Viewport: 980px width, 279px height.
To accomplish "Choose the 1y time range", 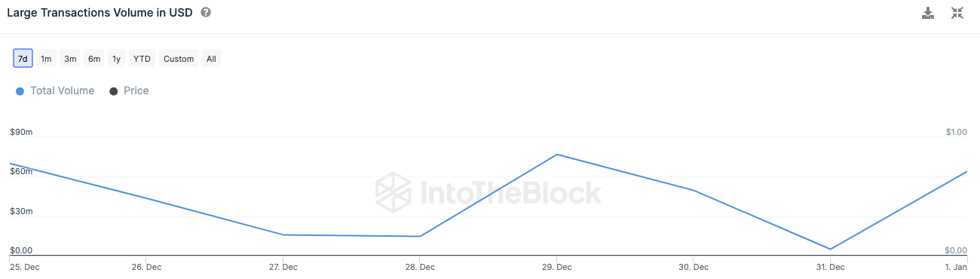I will click(116, 59).
